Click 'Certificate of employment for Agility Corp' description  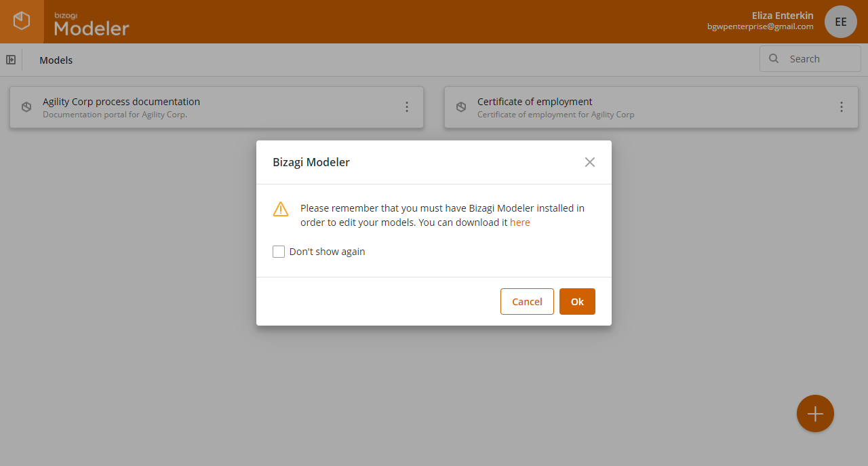[x=556, y=115]
